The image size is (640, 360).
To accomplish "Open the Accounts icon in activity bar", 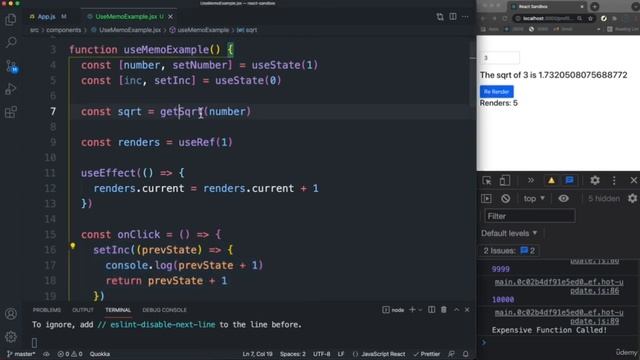I will pos(11,313).
